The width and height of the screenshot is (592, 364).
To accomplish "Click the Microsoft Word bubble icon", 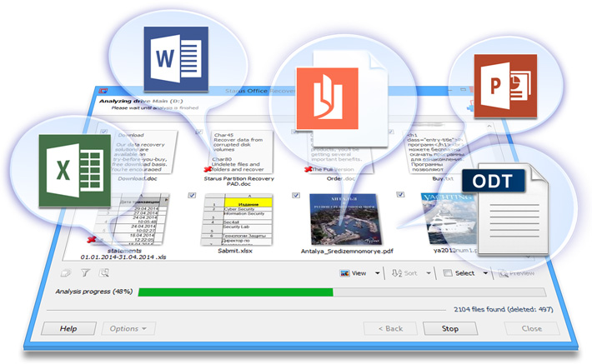I will click(x=176, y=58).
